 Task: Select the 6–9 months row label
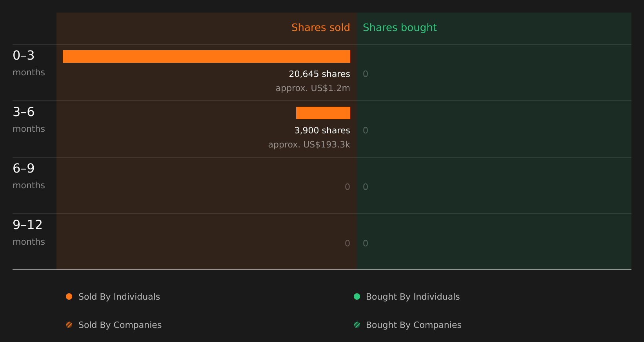coord(29,176)
